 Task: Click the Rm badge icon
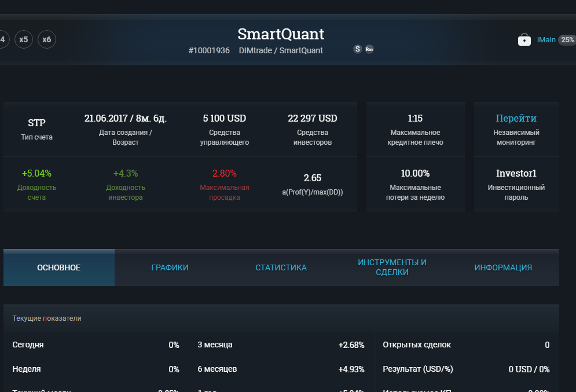tap(369, 49)
